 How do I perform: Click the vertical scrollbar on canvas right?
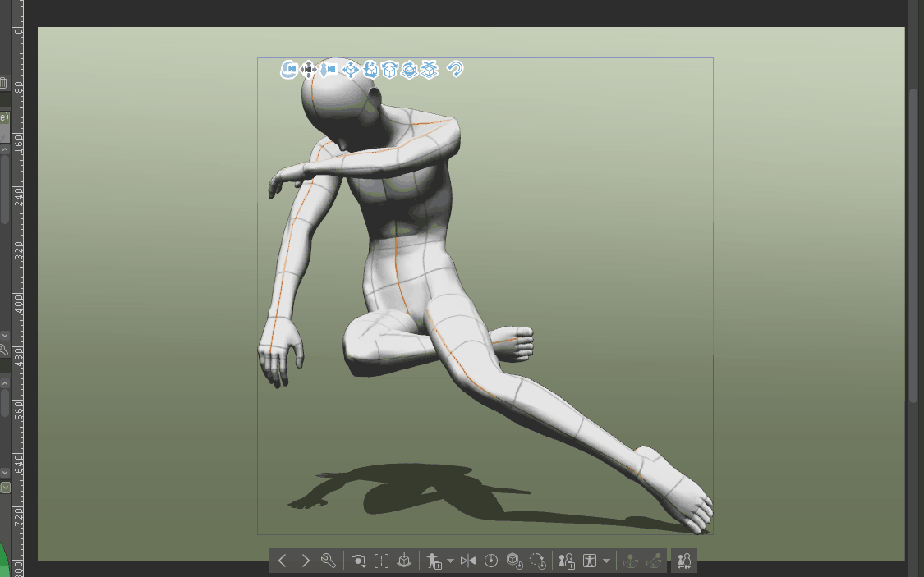tap(913, 246)
